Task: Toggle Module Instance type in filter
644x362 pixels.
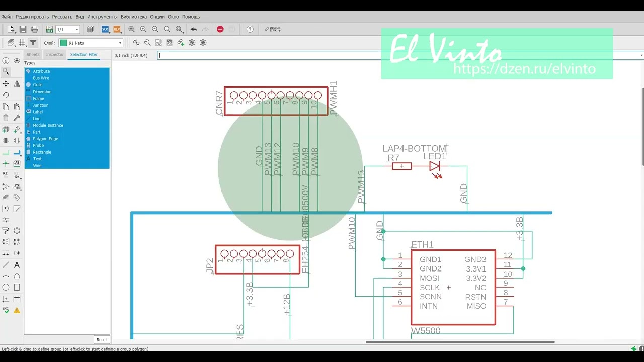Action: point(67,125)
